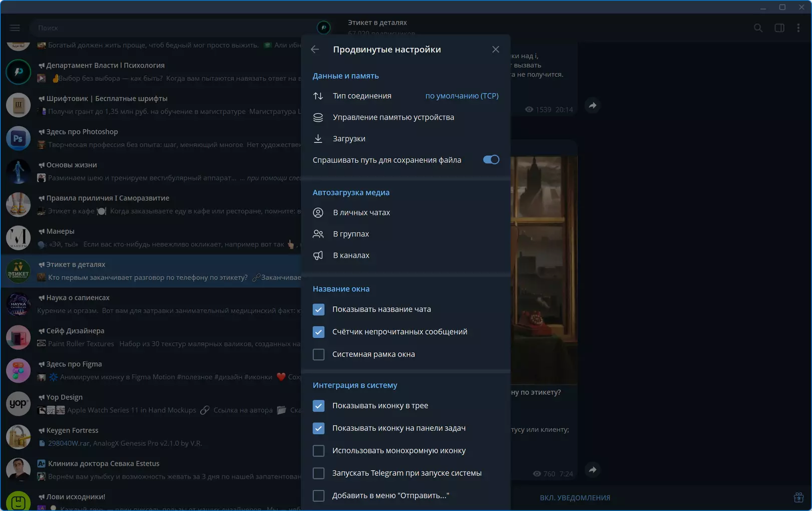Image resolution: width=812 pixels, height=511 pixels.
Task: Check 'Использовать монохромную иконку' option
Action: 318,451
